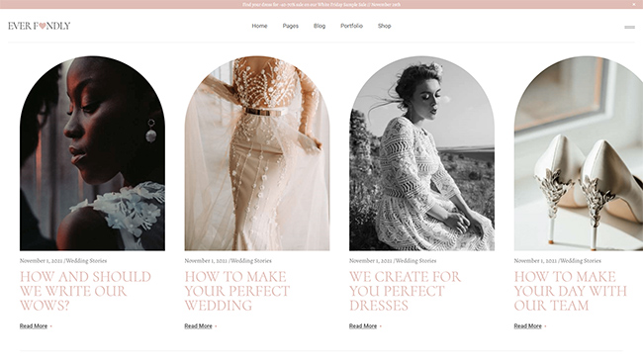Viewport: 643px width, 364px height.
Task: Click Read More under Perfect Wedding post
Action: 198,326
